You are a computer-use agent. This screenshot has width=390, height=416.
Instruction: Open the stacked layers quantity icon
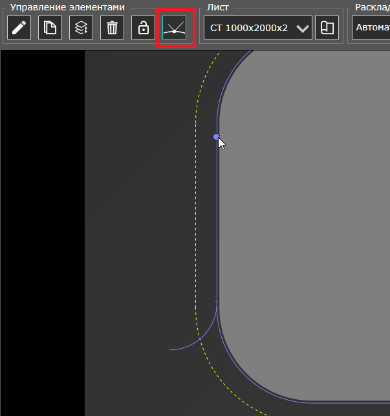point(81,27)
